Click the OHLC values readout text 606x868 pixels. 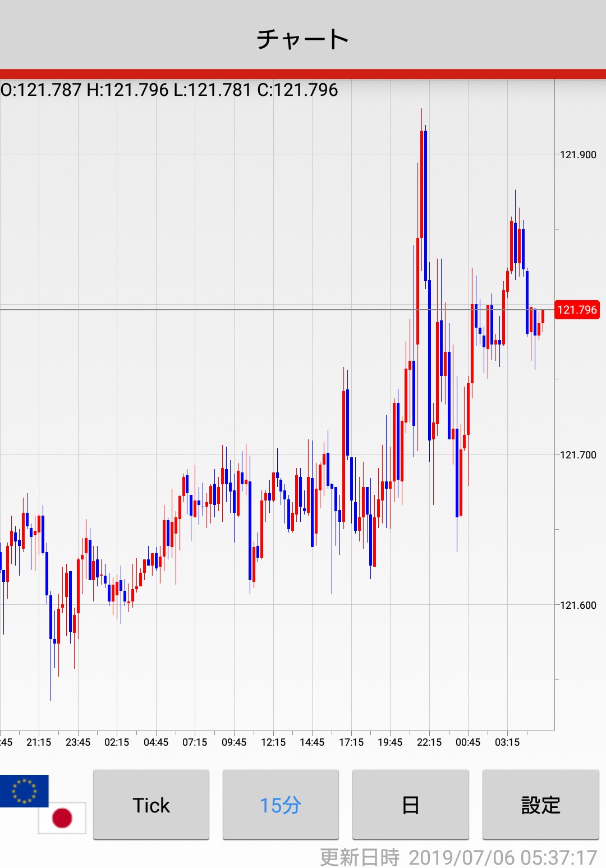(169, 90)
